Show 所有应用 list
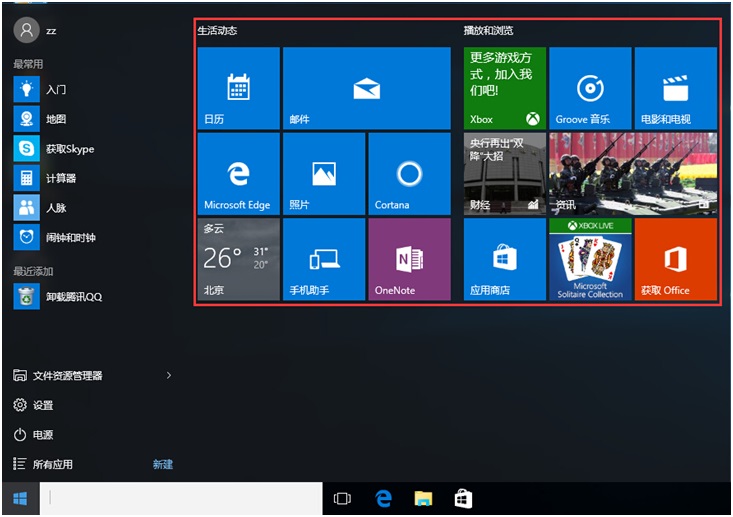733x517 pixels. pos(52,465)
